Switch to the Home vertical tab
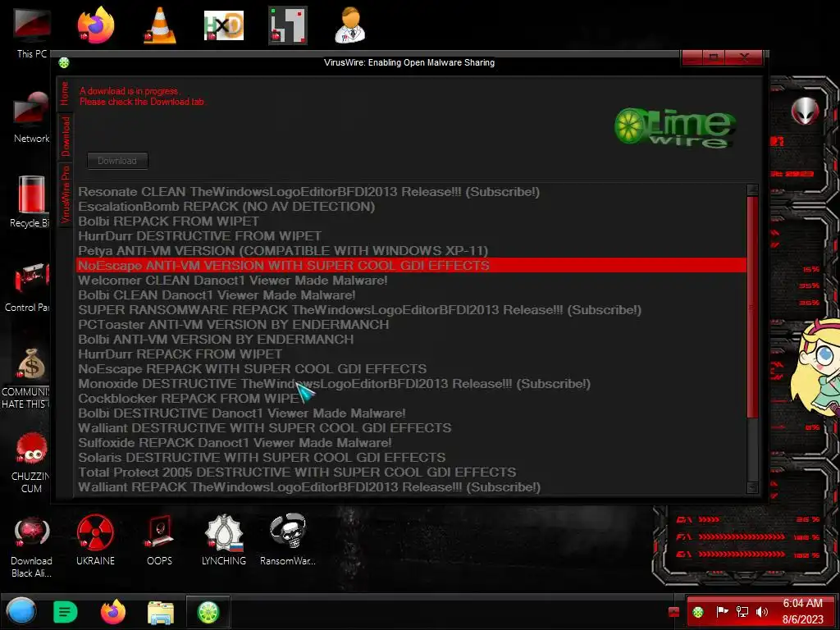 (x=64, y=94)
